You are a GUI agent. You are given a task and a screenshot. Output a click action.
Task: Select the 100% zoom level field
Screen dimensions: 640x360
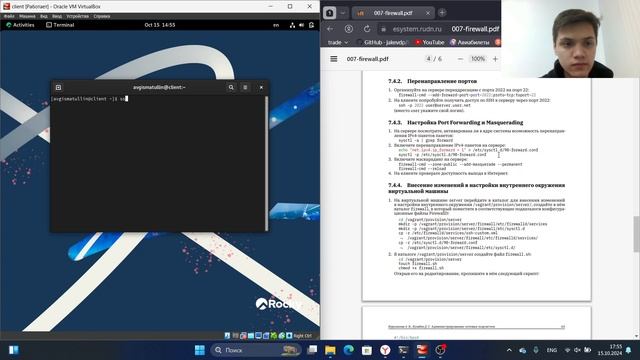click(x=478, y=59)
